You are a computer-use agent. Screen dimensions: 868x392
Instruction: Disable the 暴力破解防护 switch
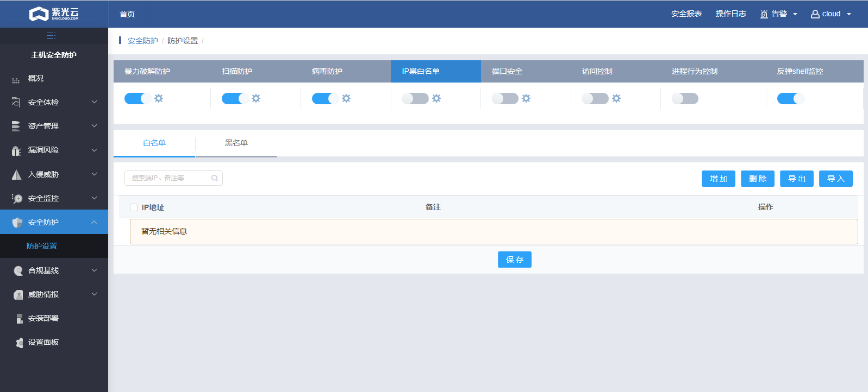[x=138, y=98]
